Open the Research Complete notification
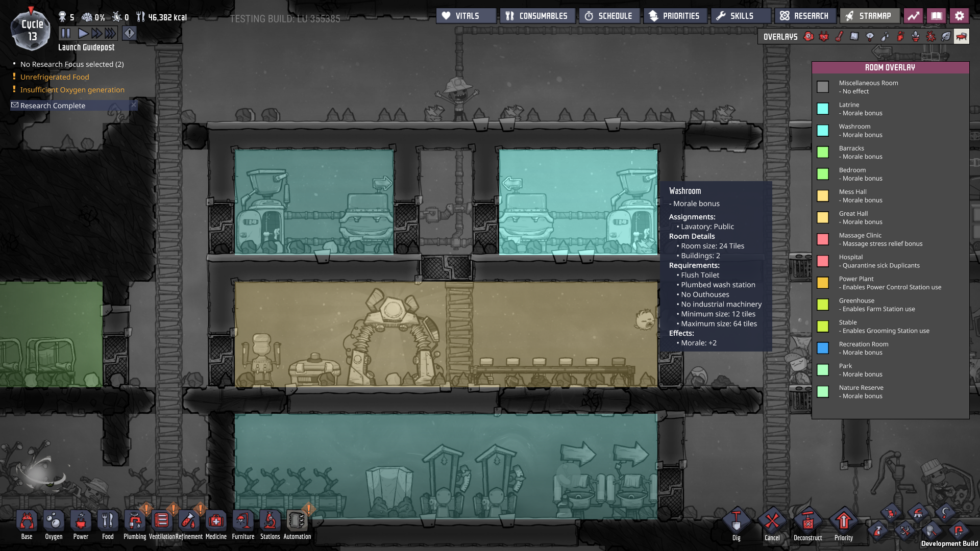The height and width of the screenshot is (551, 980). click(53, 106)
